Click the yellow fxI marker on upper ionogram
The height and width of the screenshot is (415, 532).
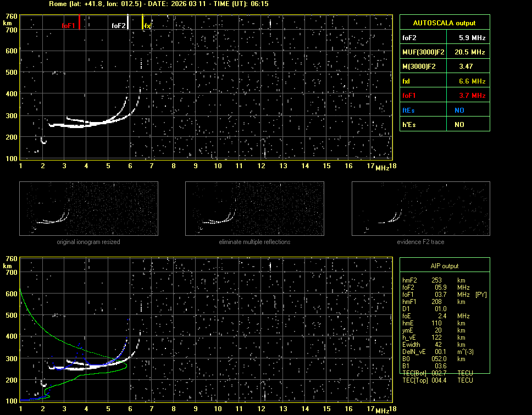coord(143,23)
